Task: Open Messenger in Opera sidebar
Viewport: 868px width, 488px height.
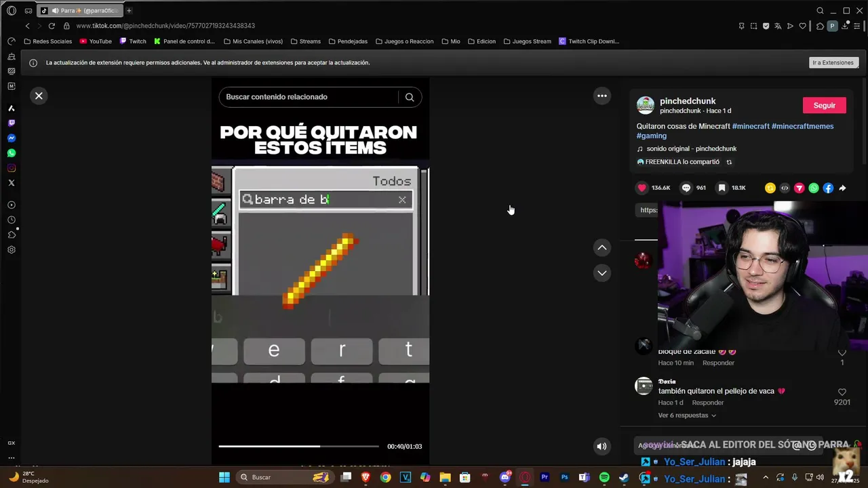Action: (x=12, y=138)
